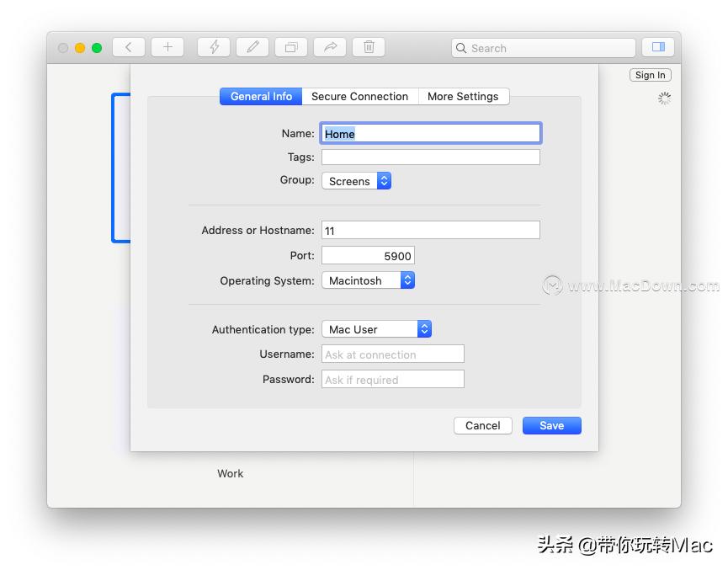Select the Work screen label

[x=231, y=473]
